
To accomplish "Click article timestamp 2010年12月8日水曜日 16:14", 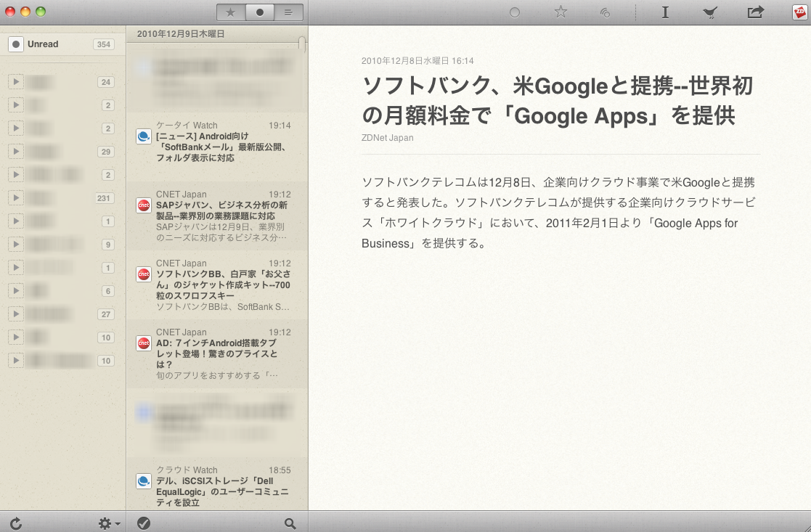I will (x=417, y=61).
